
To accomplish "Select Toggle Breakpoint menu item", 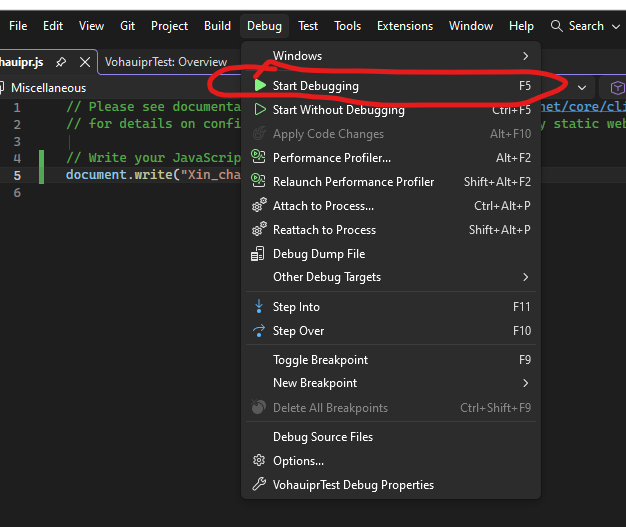I will pos(320,360).
